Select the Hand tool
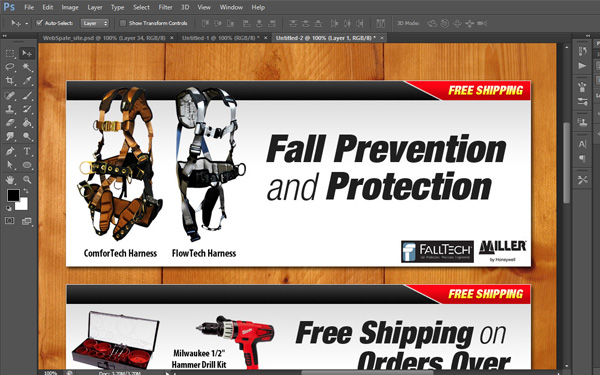 pyautogui.click(x=10, y=179)
